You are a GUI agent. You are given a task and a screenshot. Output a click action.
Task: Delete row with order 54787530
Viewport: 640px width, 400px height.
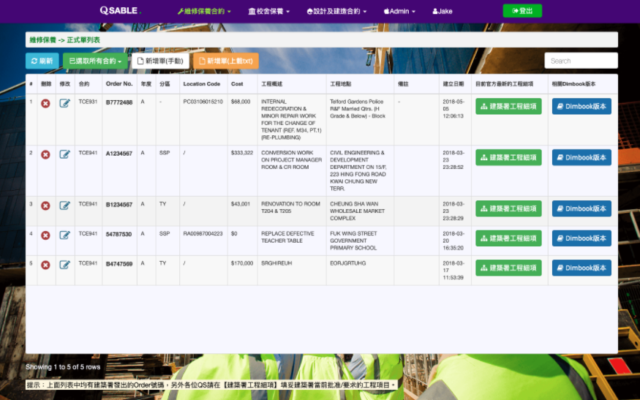click(45, 236)
